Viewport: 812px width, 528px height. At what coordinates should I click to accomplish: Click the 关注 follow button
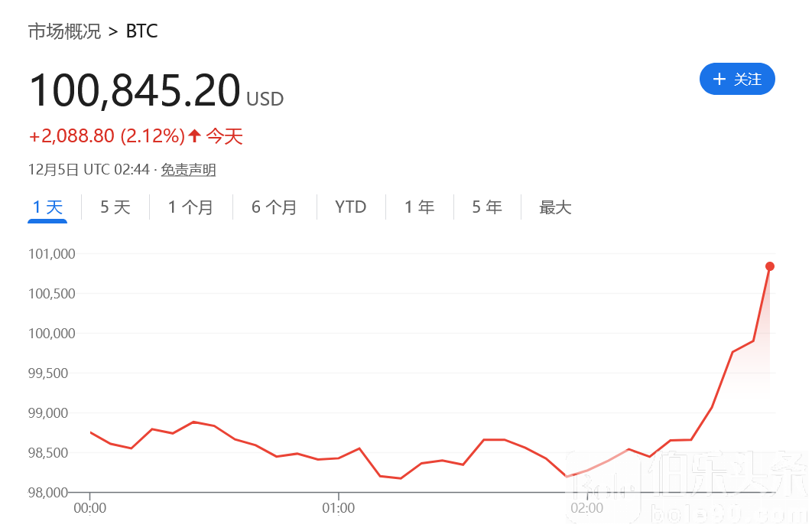click(737, 80)
